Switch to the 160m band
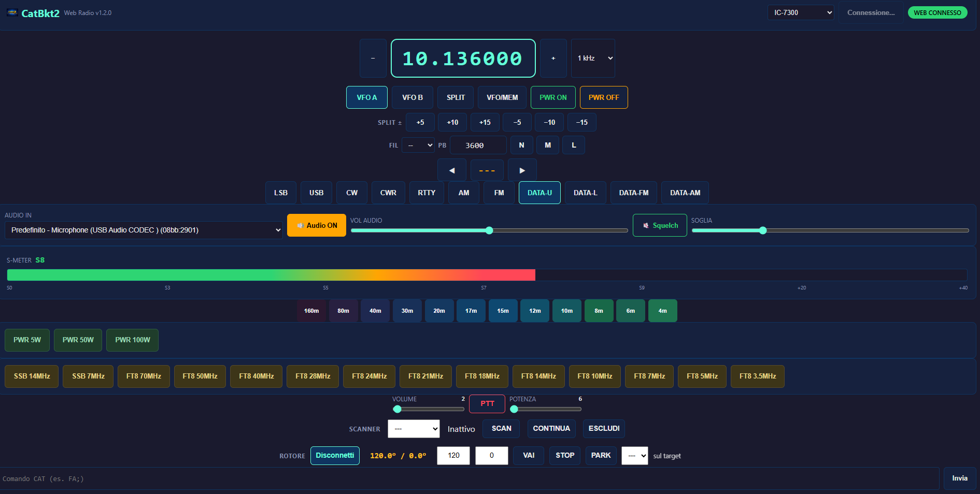Screen dimensions: 980x494 (311, 311)
